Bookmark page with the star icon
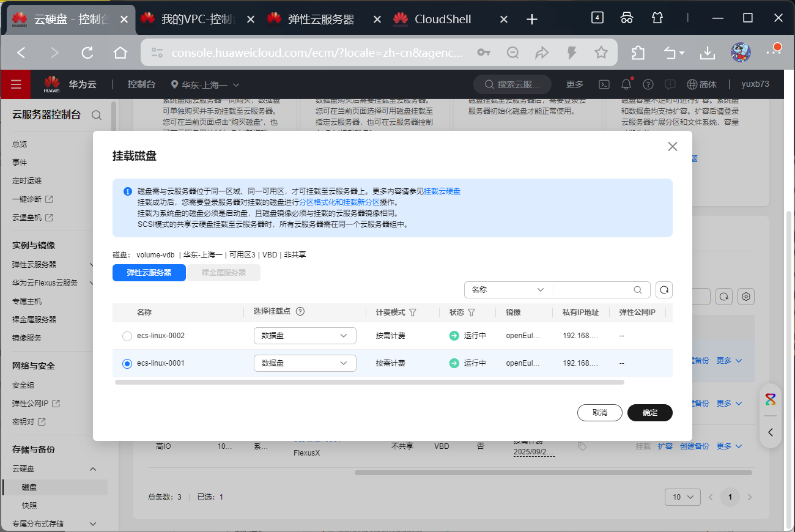Screen dimensions: 795x532 (x=601, y=53)
